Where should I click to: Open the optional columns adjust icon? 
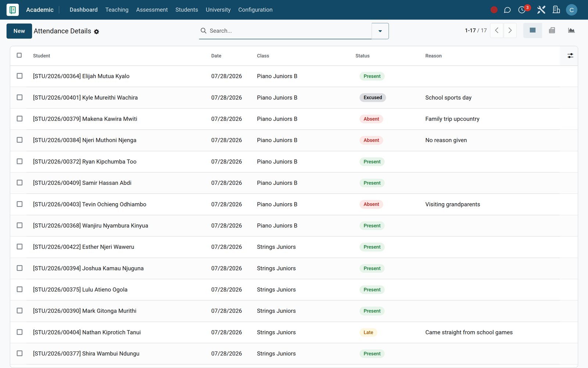pos(570,56)
